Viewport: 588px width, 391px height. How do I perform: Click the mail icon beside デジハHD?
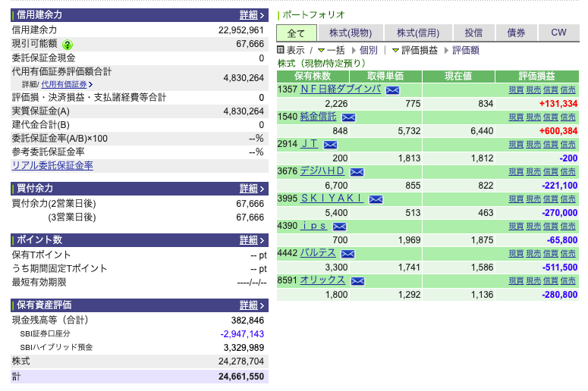[x=357, y=172]
